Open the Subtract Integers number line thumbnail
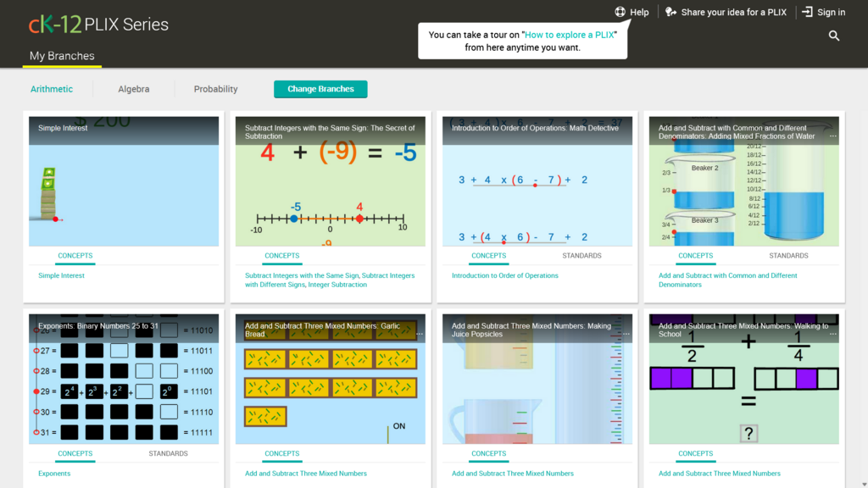Viewport: 868px width, 488px height. [x=330, y=195]
